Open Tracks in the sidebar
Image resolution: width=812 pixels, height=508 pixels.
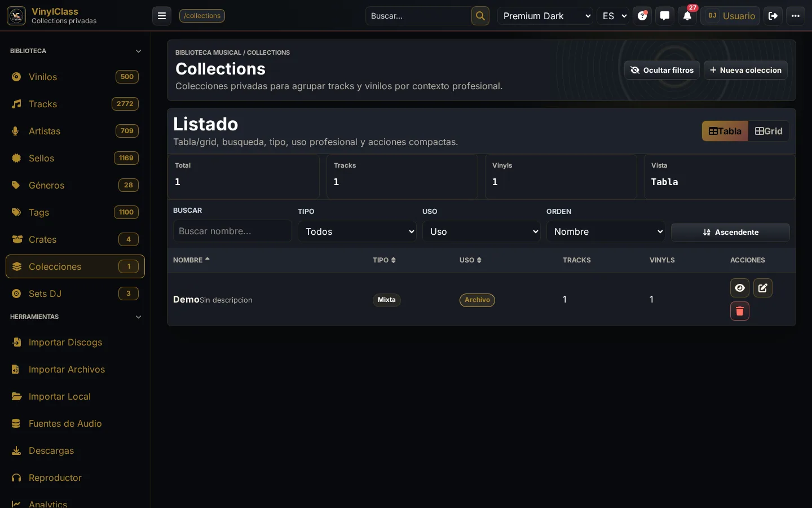point(75,104)
